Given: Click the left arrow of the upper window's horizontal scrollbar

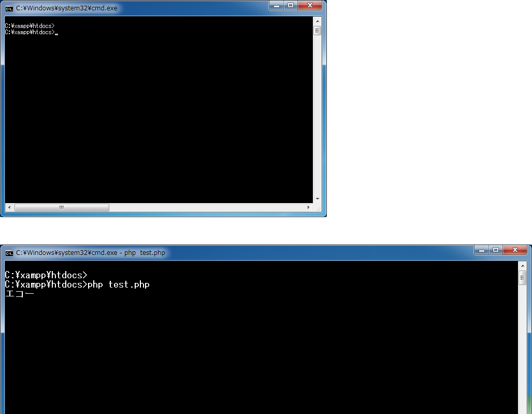Looking at the screenshot, I should [x=9, y=207].
